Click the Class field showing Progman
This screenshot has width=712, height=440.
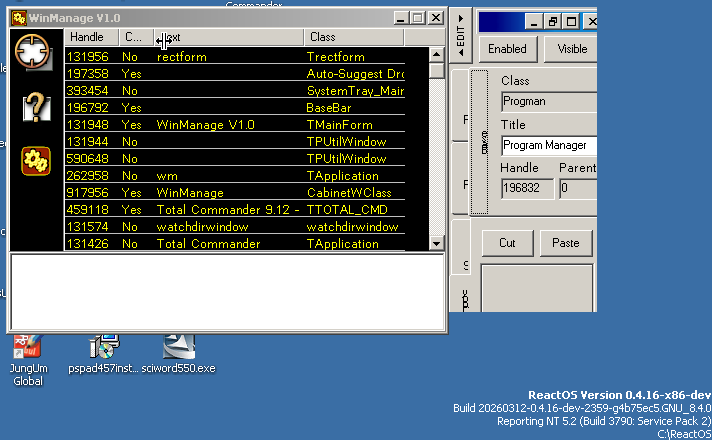pyautogui.click(x=548, y=101)
